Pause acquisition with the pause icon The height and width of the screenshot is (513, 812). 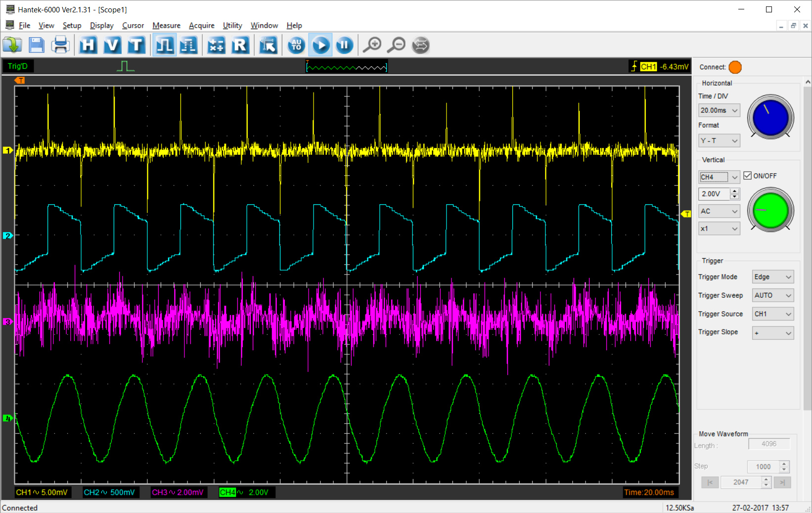345,46
